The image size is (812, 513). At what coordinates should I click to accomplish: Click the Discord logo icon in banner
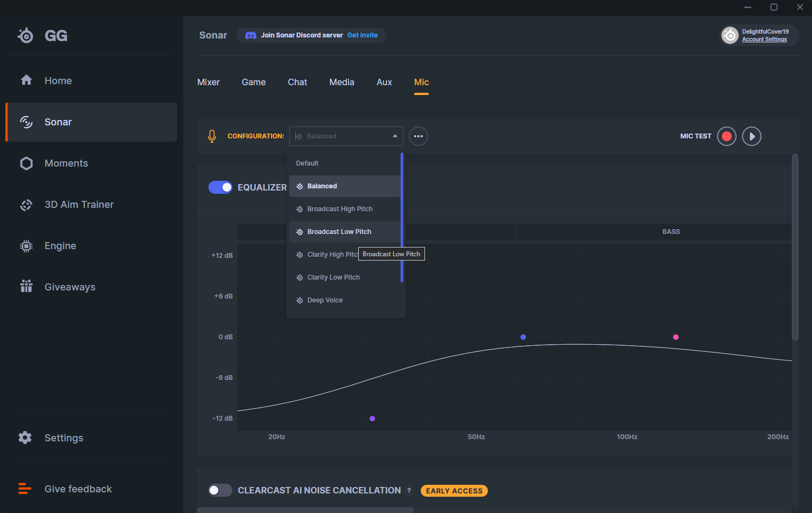(x=251, y=35)
